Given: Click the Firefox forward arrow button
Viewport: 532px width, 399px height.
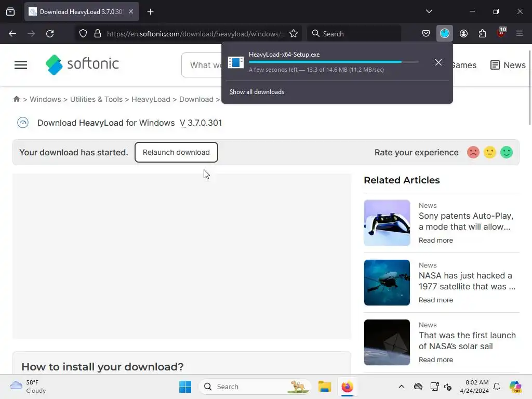Looking at the screenshot, I should coord(31,34).
